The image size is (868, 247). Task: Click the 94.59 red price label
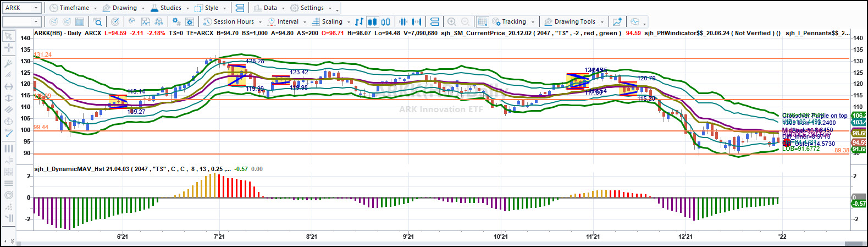point(859,142)
